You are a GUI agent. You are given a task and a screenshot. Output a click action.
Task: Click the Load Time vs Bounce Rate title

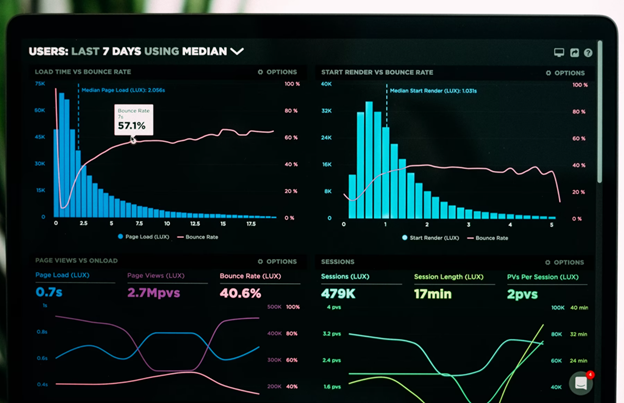point(83,72)
